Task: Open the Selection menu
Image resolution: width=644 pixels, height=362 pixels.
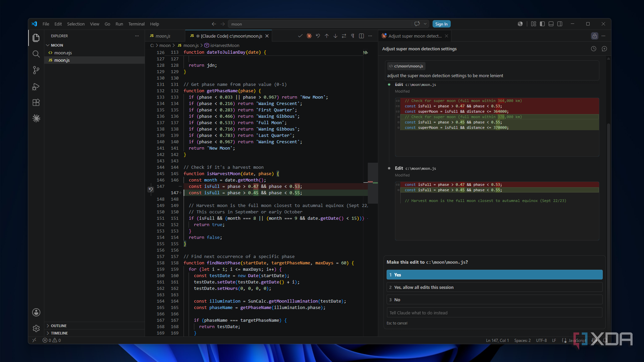Action: pos(76,24)
